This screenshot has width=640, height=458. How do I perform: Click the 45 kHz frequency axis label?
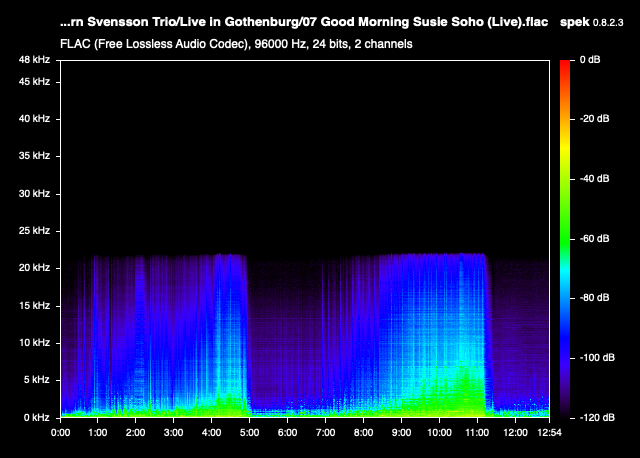coord(34,82)
